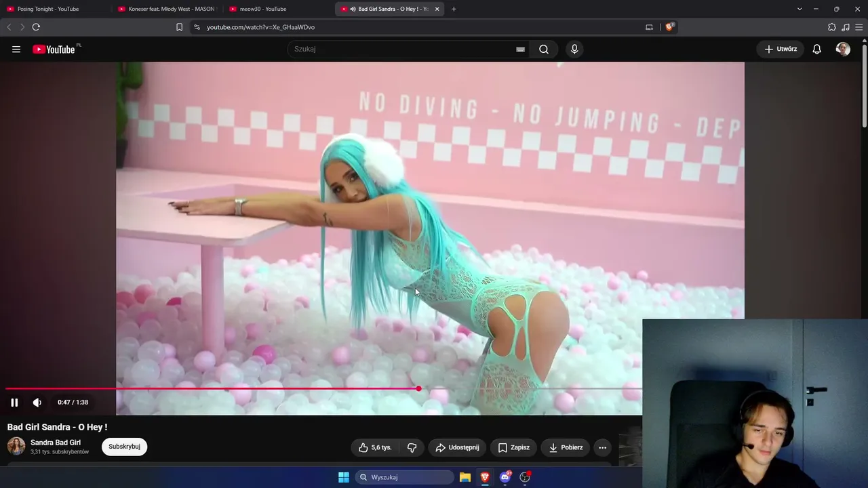View site information icon in address bar

(197, 27)
